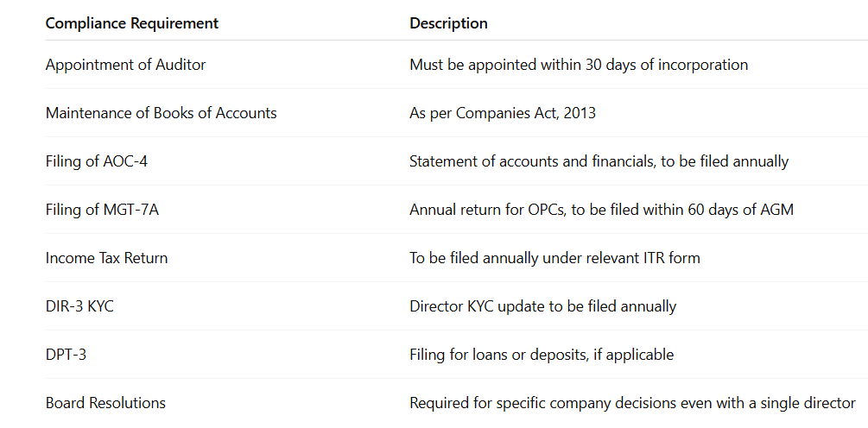Click the Filing for loans or deposits description
The height and width of the screenshot is (428, 868).
click(x=542, y=355)
